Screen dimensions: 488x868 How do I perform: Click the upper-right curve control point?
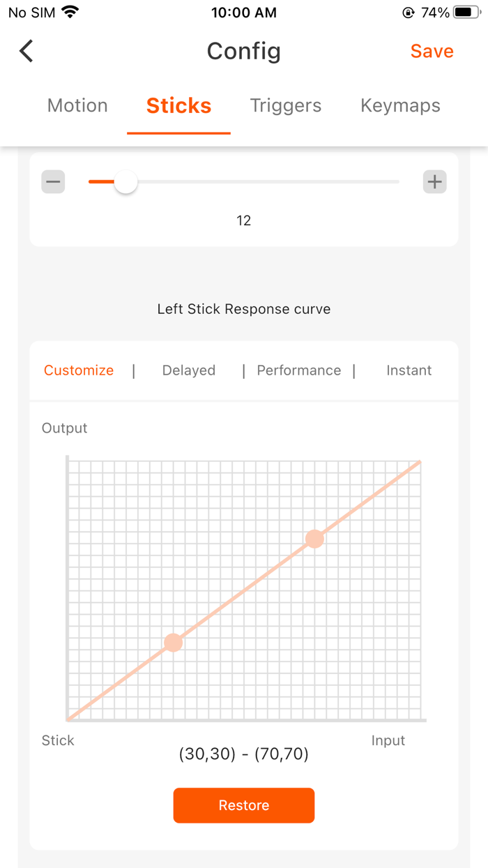[x=315, y=539]
